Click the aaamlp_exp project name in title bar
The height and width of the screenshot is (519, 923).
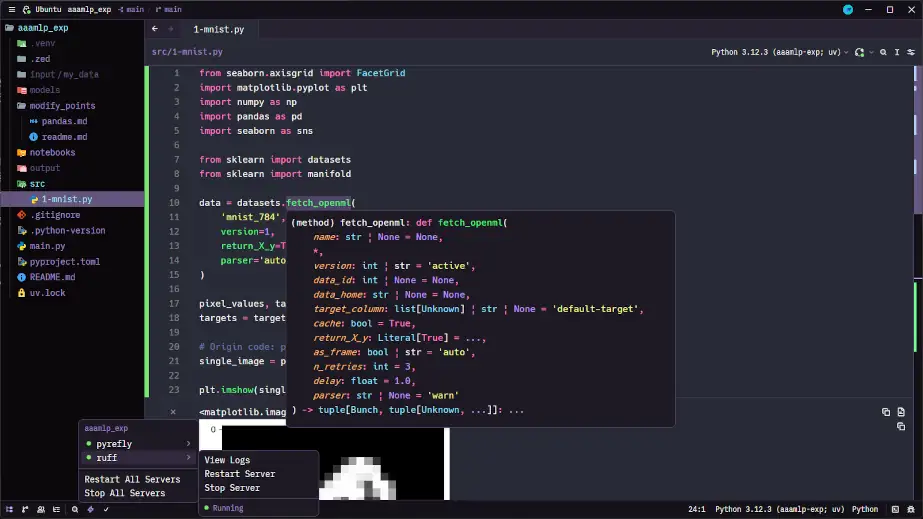pyautogui.click(x=89, y=9)
